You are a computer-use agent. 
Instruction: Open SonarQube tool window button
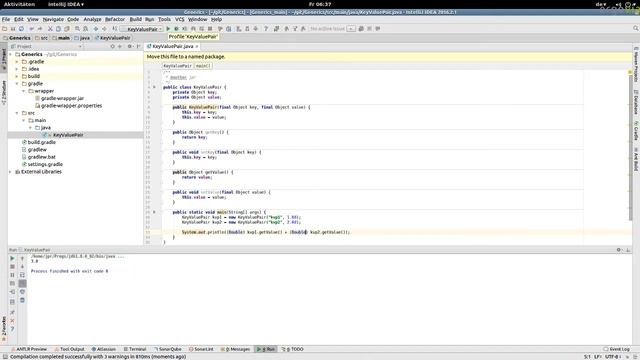point(168,349)
